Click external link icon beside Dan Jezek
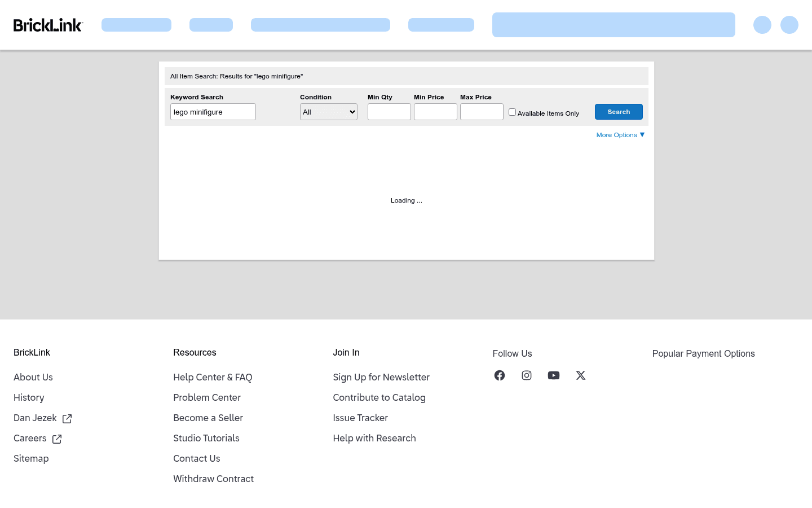This screenshot has width=812, height=508. (x=67, y=418)
